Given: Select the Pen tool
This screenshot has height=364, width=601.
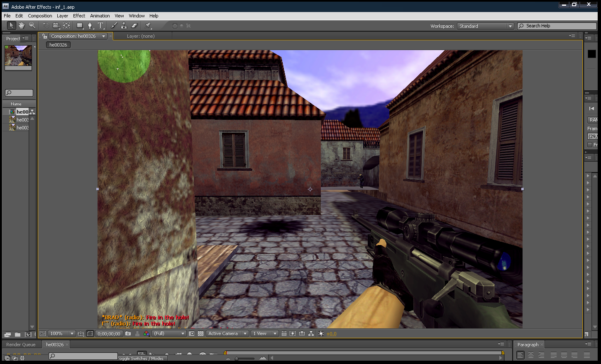Looking at the screenshot, I should 90,26.
